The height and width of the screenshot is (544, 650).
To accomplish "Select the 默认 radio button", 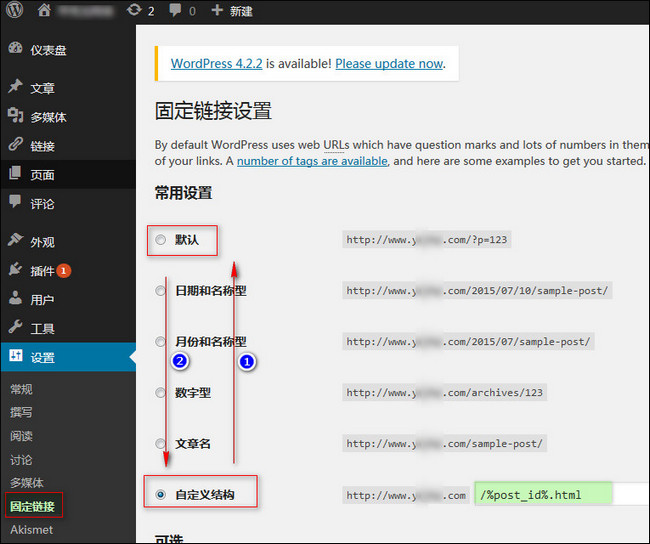I will (160, 240).
